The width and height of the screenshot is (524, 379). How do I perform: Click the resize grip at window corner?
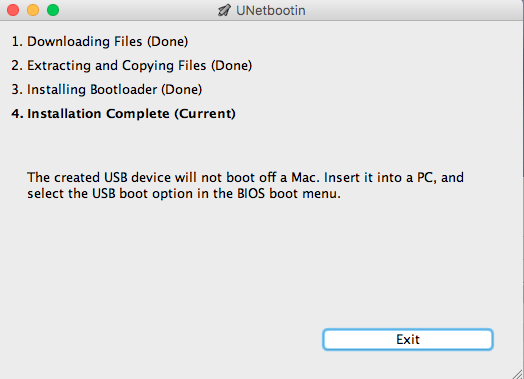(x=518, y=373)
